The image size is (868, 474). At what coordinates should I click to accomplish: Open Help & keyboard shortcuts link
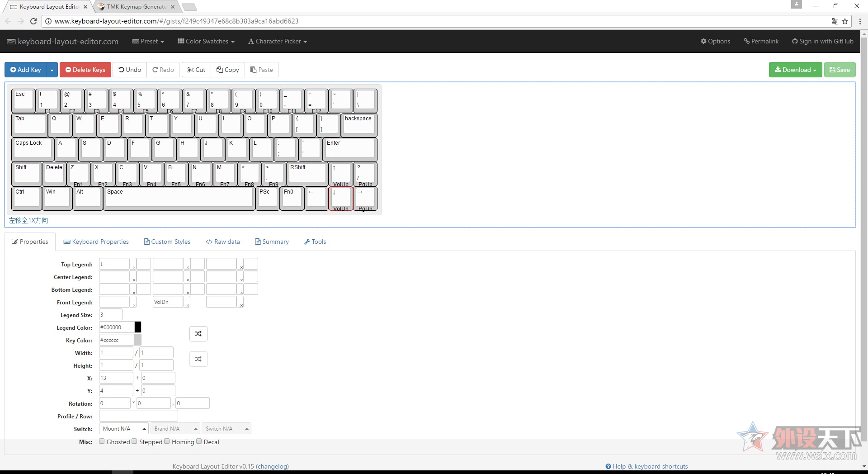(x=646, y=466)
